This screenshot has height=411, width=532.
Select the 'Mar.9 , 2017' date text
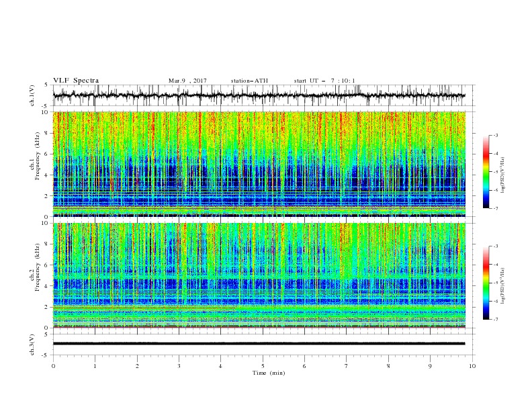click(x=187, y=81)
